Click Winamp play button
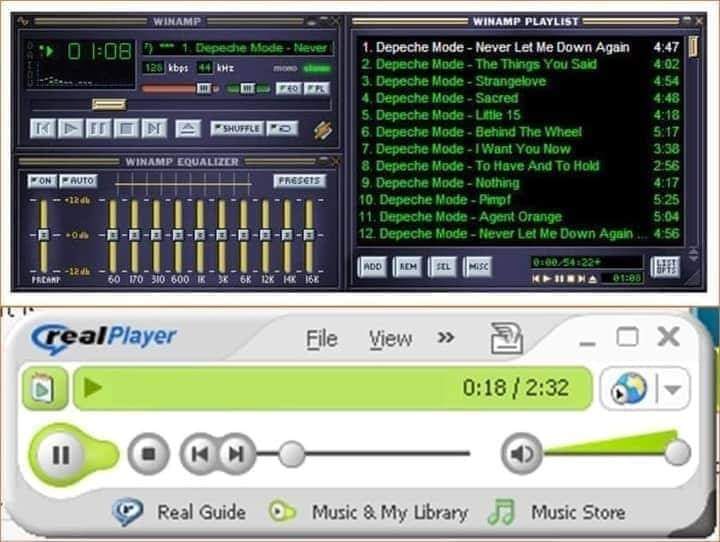This screenshot has width=720, height=542. [70, 128]
